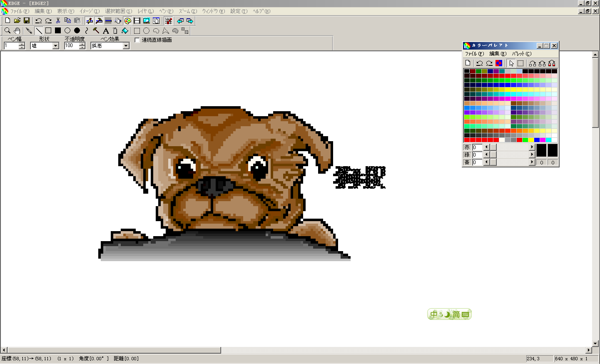Viewport: 600px width, 364px height.
Task: Click the 緑 green channel button
Action: (467, 155)
